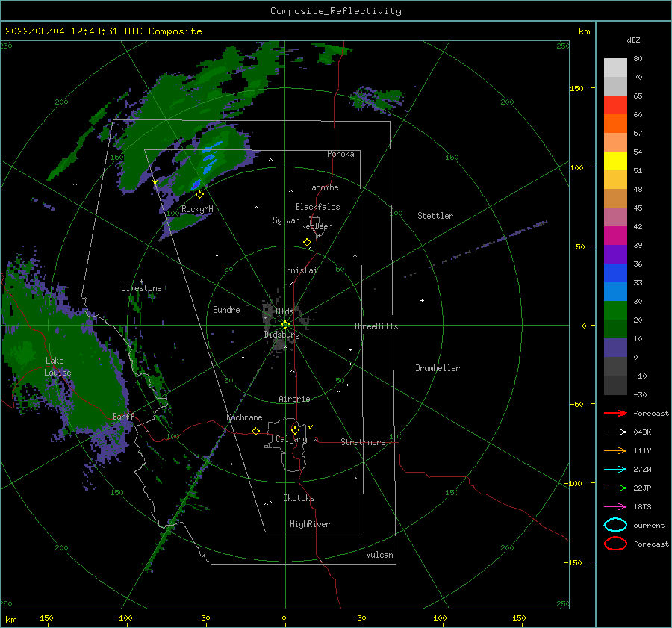The width and height of the screenshot is (672, 628).
Task: Click the Drumheller town label
Action: coord(438,368)
